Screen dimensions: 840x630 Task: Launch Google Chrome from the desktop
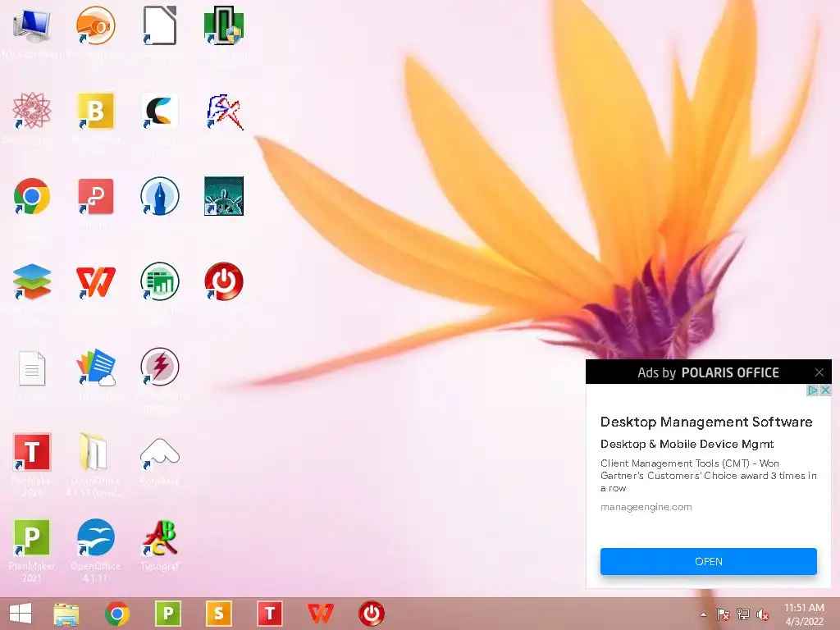click(x=32, y=196)
